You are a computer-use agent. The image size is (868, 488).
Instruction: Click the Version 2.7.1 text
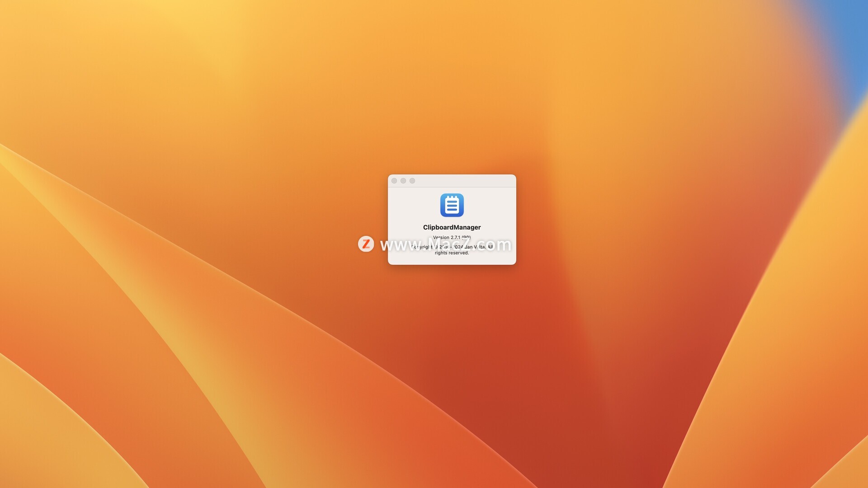[452, 237]
